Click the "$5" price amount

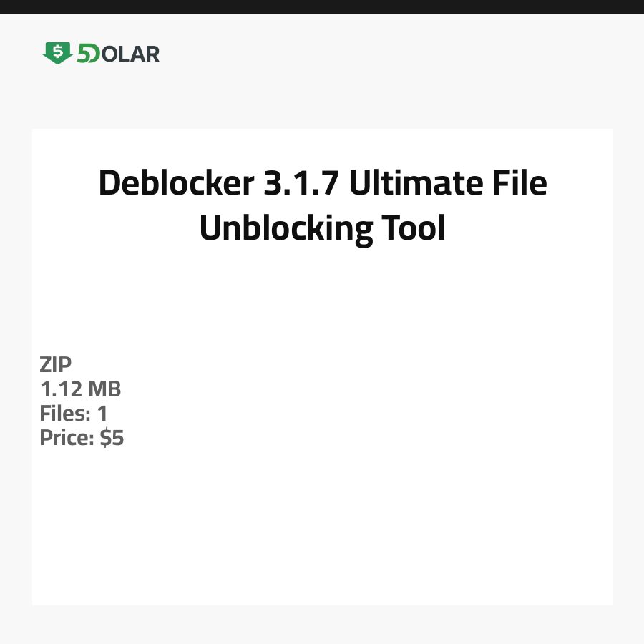(x=112, y=438)
